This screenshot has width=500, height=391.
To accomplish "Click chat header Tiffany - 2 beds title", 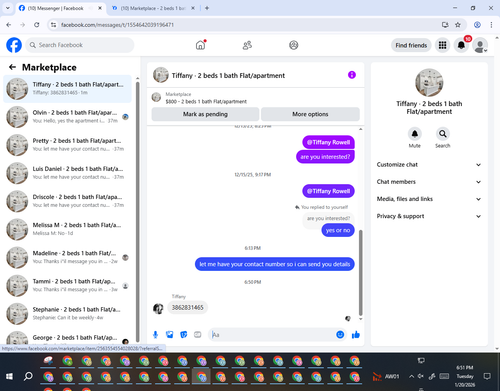I will pos(228,75).
